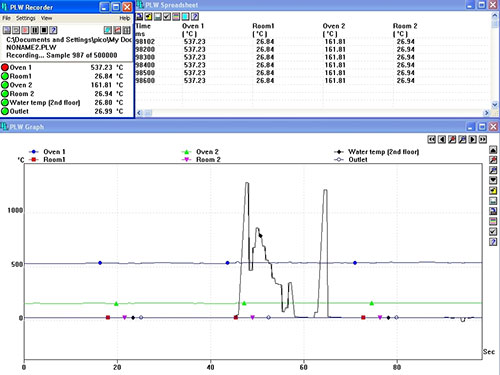Open graph view from Recorder toolbar
This screenshot has height=375, width=500.
[117, 30]
